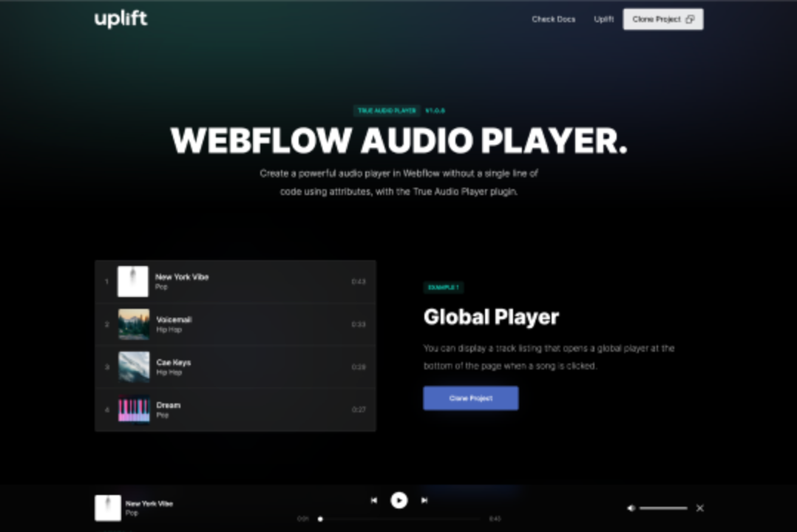
Task: Click New York Vibe album cover in list
Action: [133, 282]
